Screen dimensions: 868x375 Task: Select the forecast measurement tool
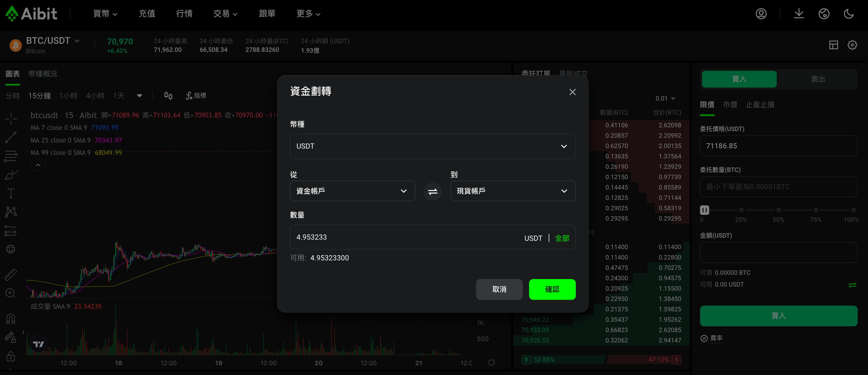click(11, 231)
